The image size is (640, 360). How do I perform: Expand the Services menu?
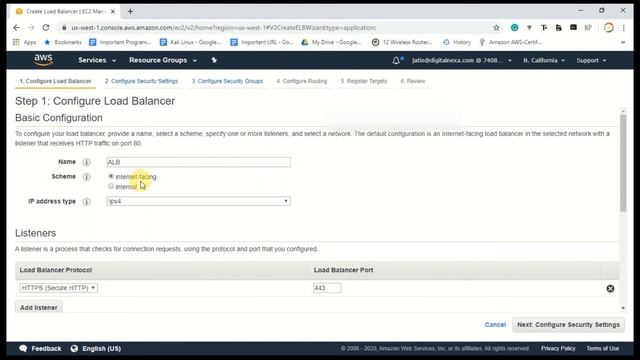click(x=97, y=60)
